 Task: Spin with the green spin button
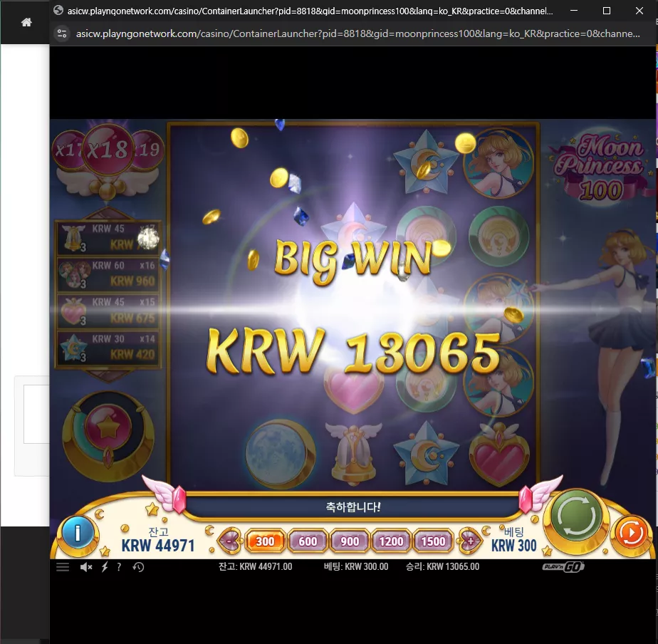(x=575, y=516)
